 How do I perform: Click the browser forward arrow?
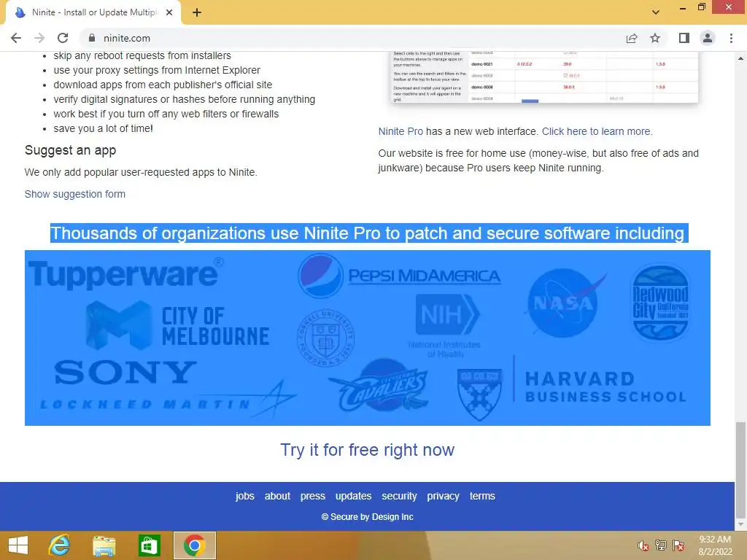point(39,38)
